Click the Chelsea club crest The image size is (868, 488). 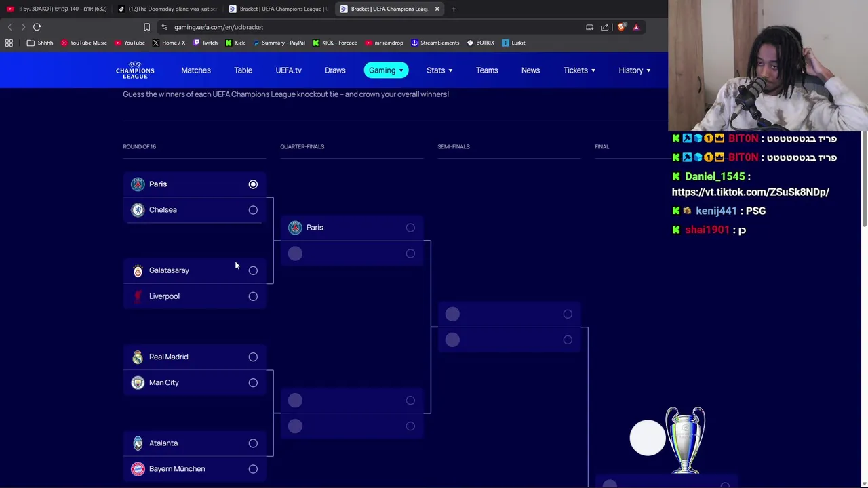[138, 209]
